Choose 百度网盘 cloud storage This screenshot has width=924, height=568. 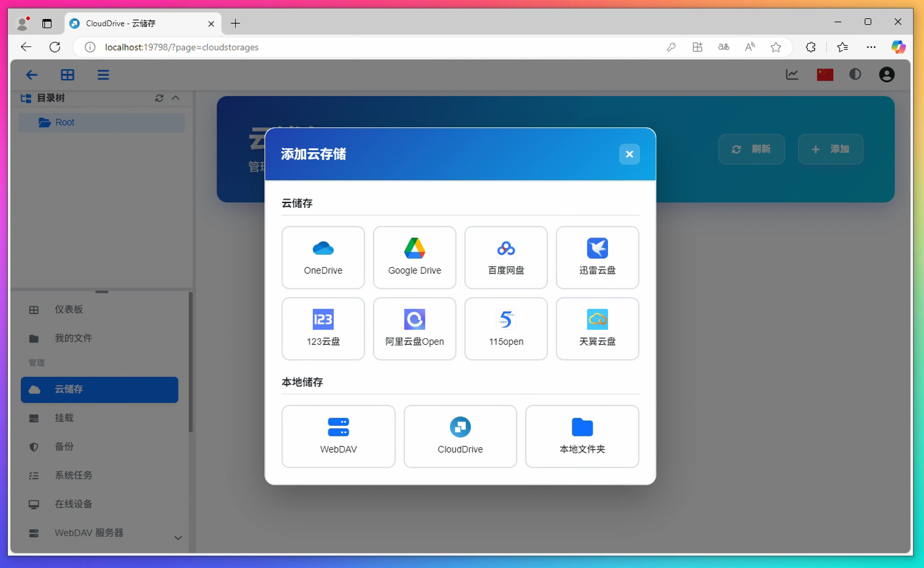click(506, 257)
